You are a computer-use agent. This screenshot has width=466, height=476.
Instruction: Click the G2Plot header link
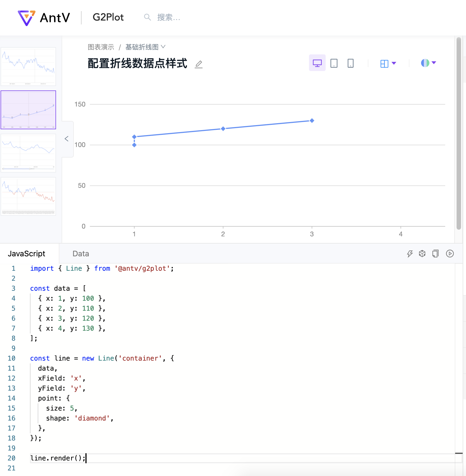108,17
